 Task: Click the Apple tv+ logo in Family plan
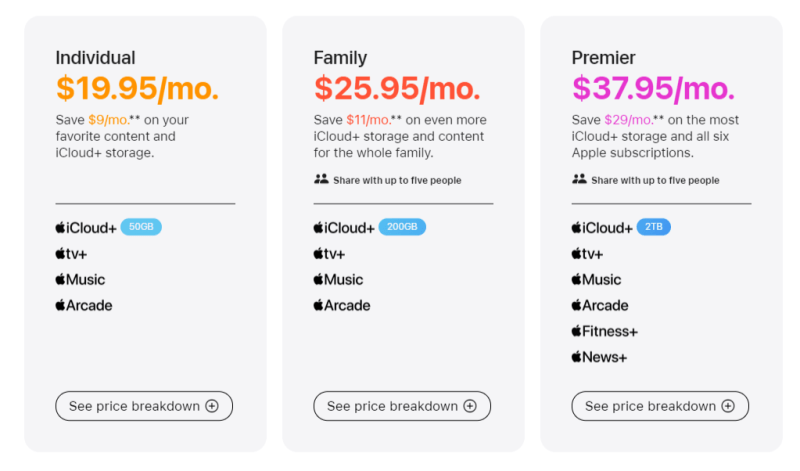click(329, 254)
